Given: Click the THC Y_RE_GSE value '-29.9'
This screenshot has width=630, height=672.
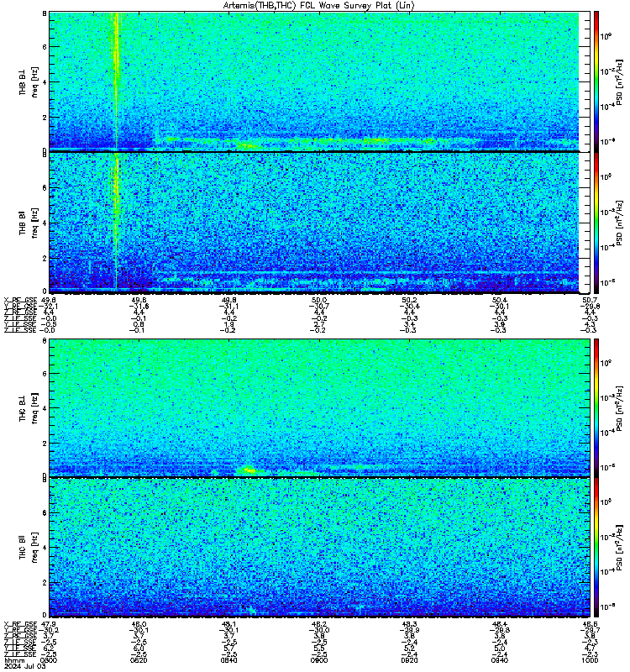Looking at the screenshot, I should [409, 630].
